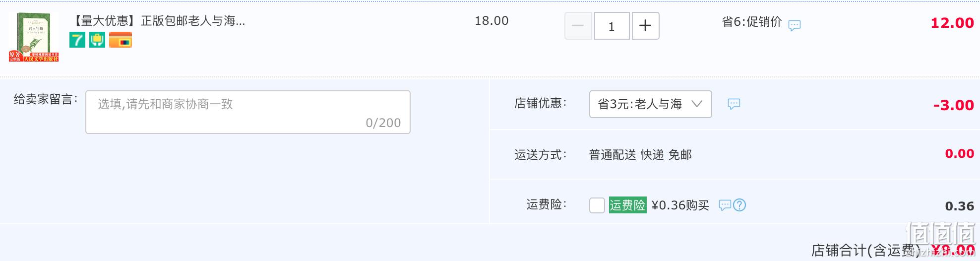Tick the 运费险 shipping insurance checkbox

coord(597,205)
